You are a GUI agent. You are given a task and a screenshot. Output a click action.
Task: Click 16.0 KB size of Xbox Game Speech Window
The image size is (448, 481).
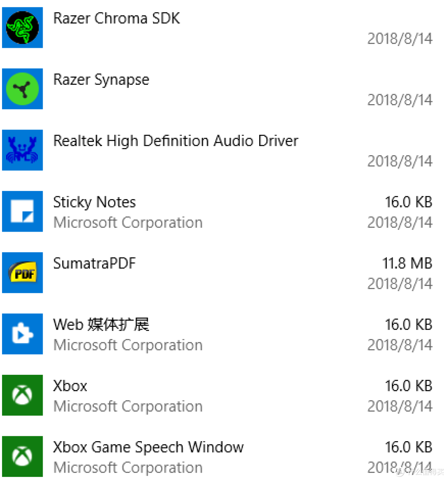409,447
